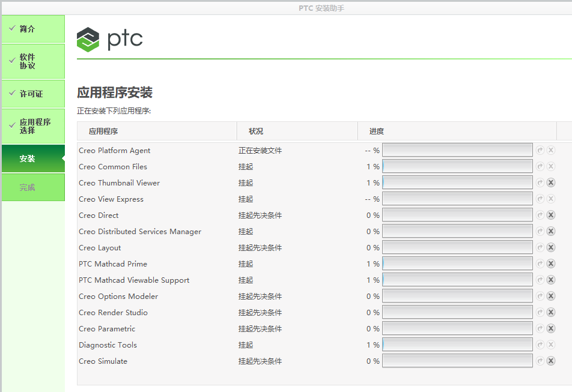The height and width of the screenshot is (392, 572).
Task: Click retry icon for Creo Render Studio
Action: click(540, 312)
